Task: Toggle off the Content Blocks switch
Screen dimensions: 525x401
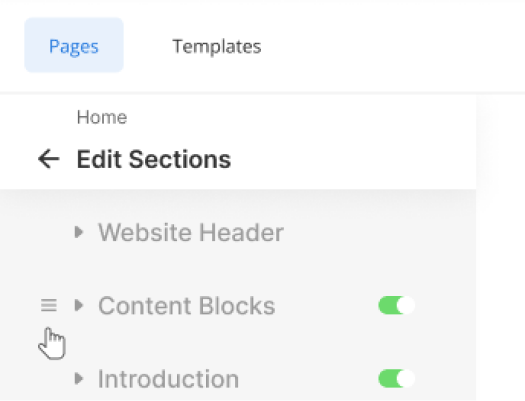Action: 397,305
